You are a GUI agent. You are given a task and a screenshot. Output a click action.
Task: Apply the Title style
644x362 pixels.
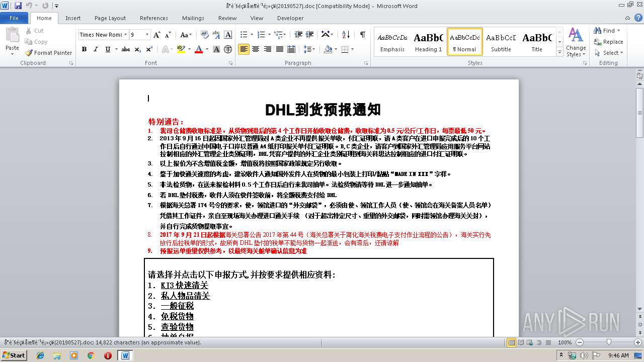pyautogui.click(x=537, y=42)
